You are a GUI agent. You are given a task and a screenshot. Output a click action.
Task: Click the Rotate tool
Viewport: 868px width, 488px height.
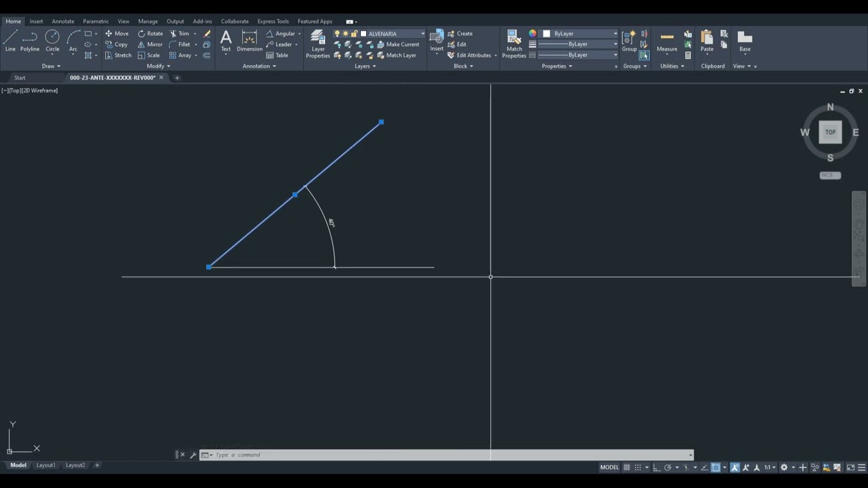(x=151, y=33)
